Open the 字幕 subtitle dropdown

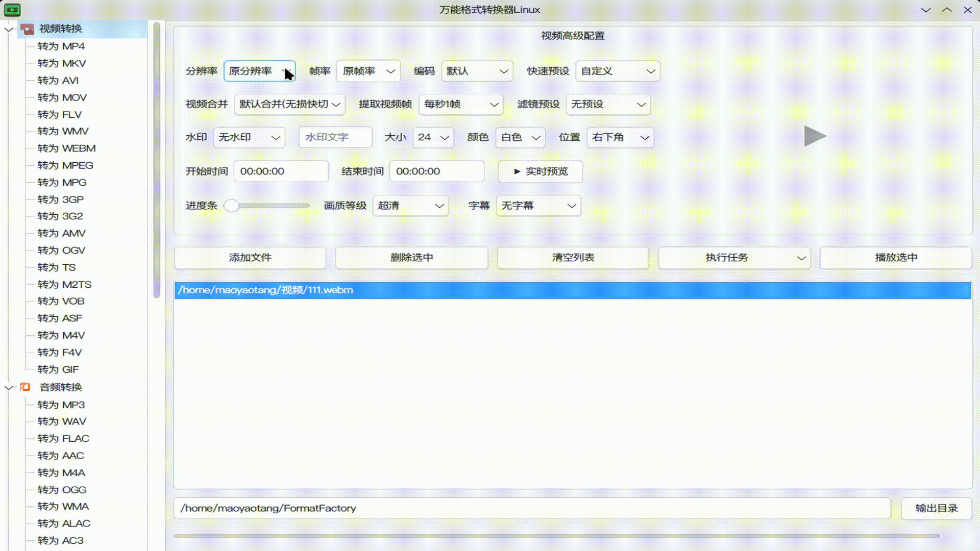539,206
